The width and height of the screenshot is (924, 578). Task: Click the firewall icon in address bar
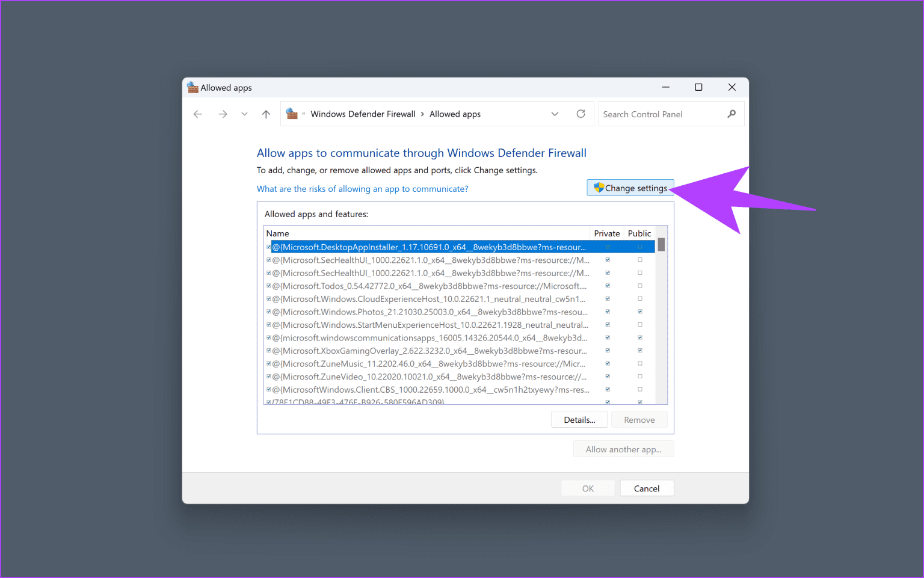click(292, 114)
